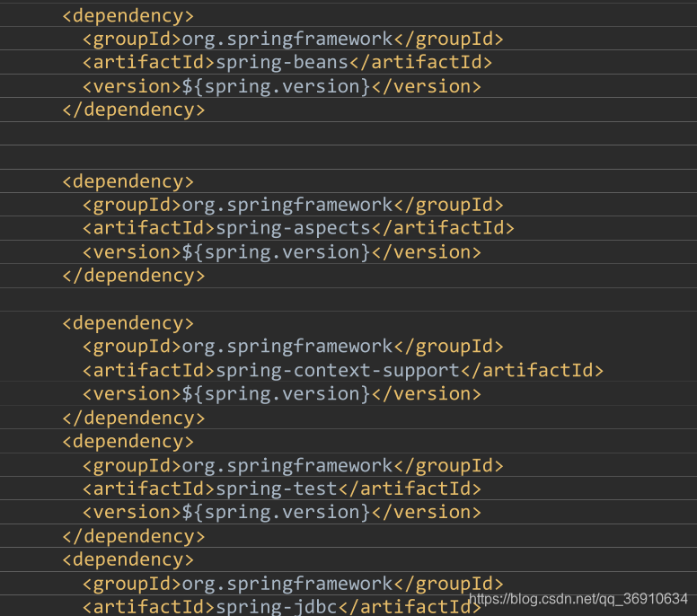Click version line directly below spring-test artifactId
This screenshot has width=697, height=616.
tap(282, 513)
